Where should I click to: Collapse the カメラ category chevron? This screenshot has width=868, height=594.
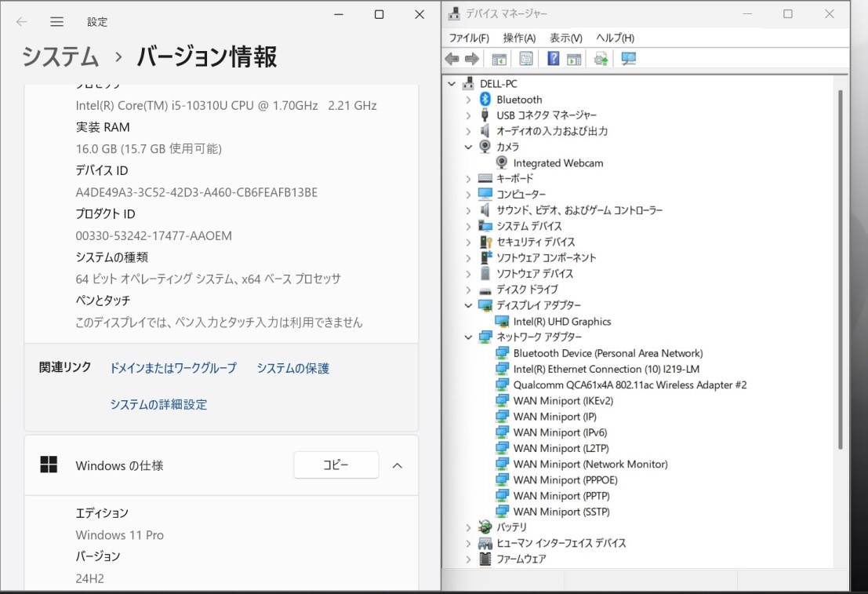pyautogui.click(x=468, y=147)
